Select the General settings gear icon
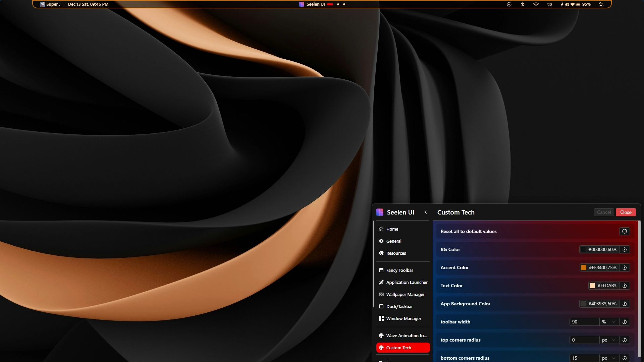The width and height of the screenshot is (644, 362). coord(381,241)
